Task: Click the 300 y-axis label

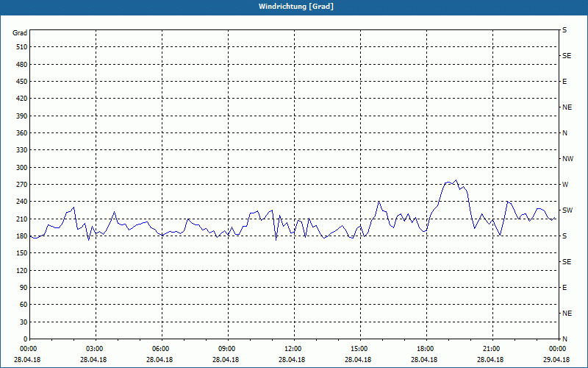Action: tap(22, 168)
